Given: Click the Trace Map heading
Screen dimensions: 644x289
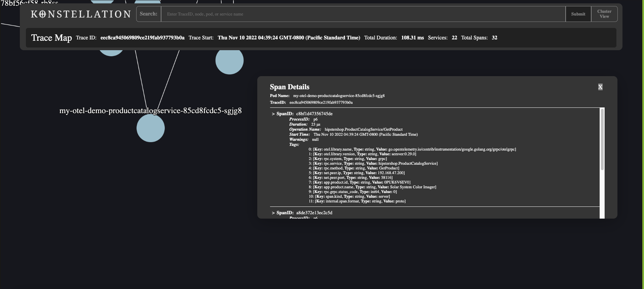Looking at the screenshot, I should [x=51, y=38].
